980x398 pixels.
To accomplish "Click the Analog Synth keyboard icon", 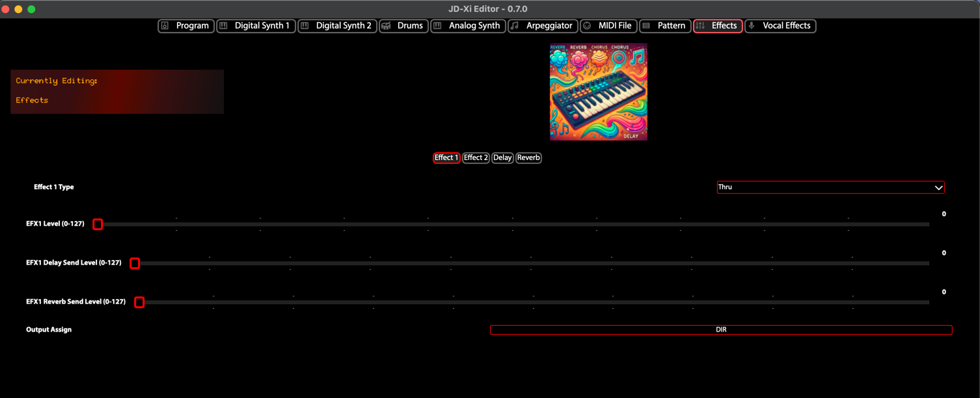I will [438, 26].
